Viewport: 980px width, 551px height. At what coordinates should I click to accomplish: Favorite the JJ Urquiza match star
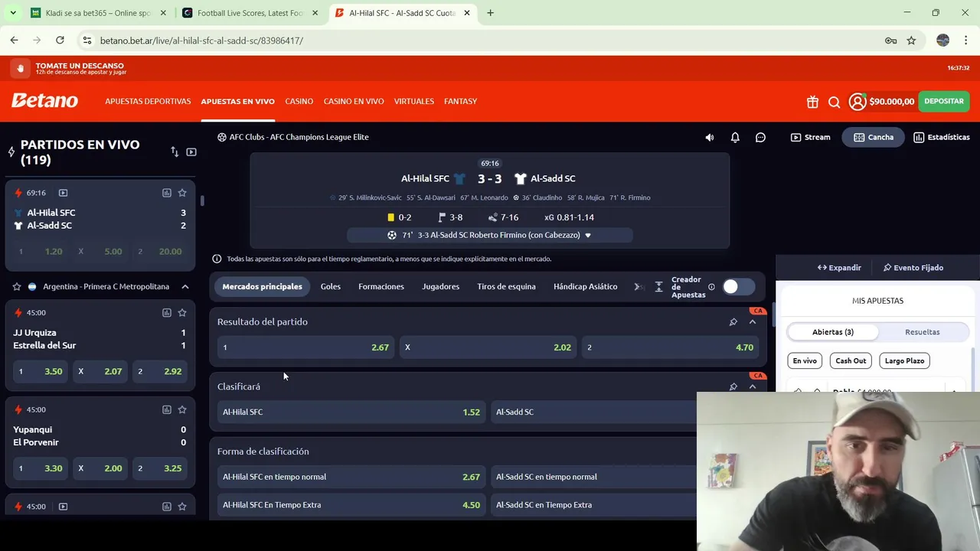(182, 312)
